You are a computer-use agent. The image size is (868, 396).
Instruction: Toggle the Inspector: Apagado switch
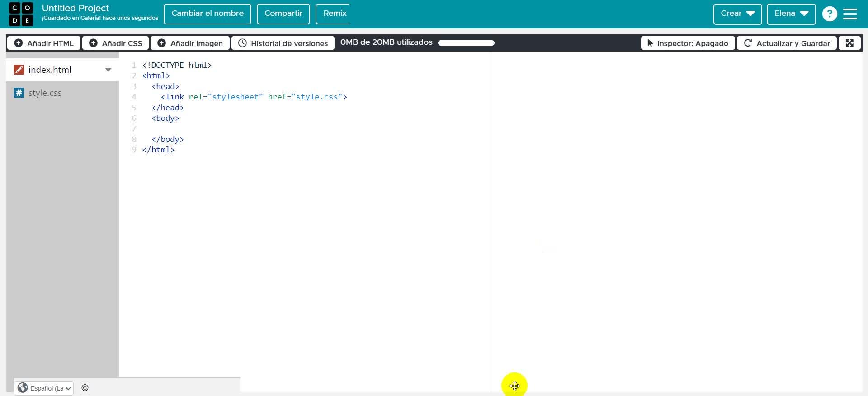[x=688, y=43]
